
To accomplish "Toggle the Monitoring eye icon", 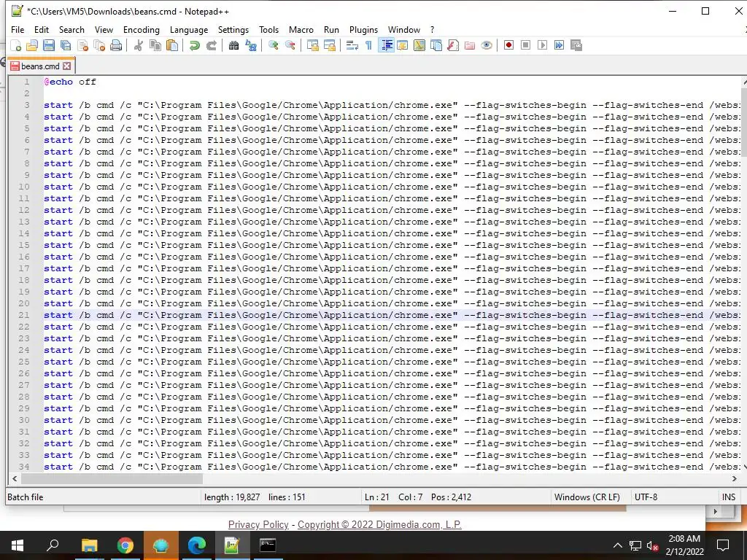I will [x=487, y=46].
